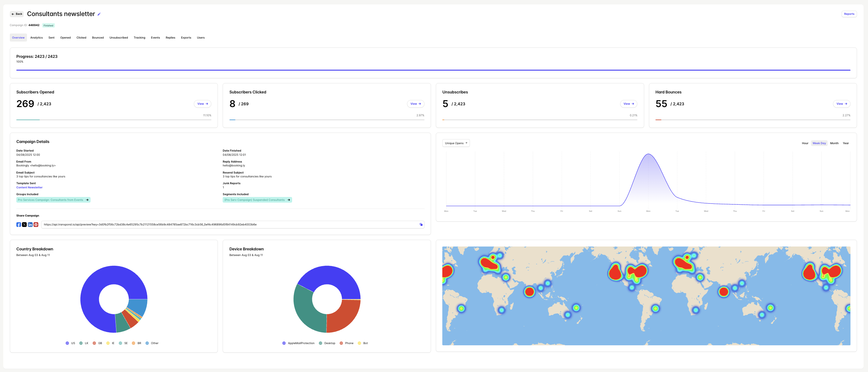Image resolution: width=868 pixels, height=372 pixels.
Task: Open the Users tab
Action: (x=201, y=38)
